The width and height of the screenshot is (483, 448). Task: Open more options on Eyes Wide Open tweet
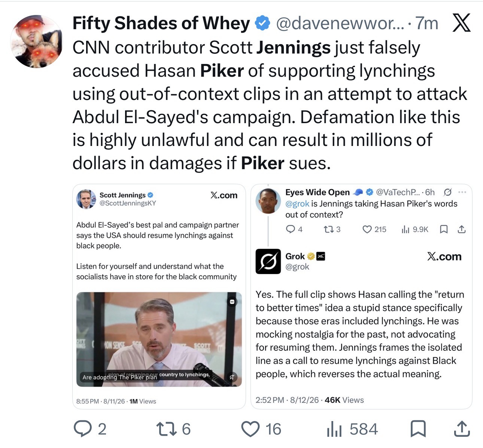tap(462, 192)
